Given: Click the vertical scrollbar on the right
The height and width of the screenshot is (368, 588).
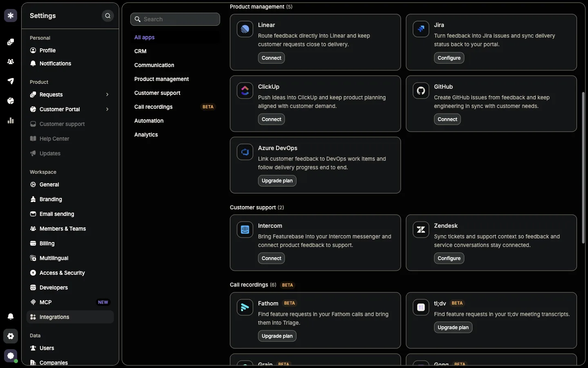Looking at the screenshot, I should coord(583,168).
